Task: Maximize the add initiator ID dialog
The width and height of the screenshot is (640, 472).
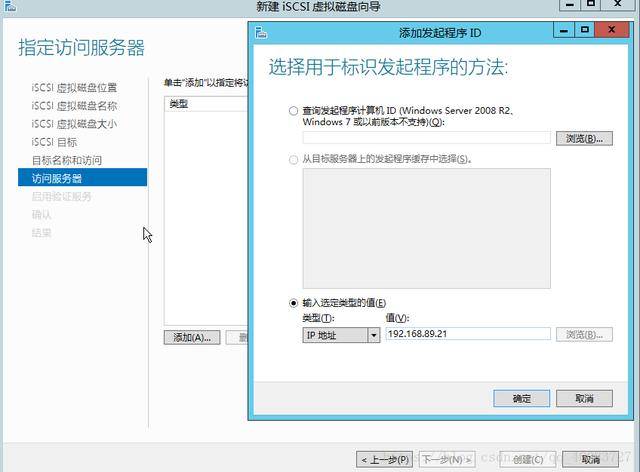Action: [584, 30]
